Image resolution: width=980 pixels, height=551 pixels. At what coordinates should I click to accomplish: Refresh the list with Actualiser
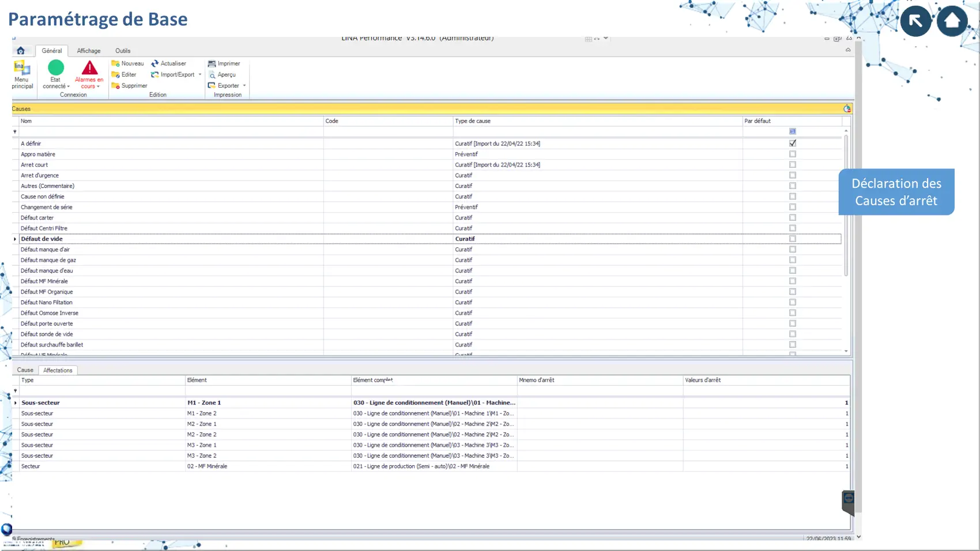coord(169,63)
